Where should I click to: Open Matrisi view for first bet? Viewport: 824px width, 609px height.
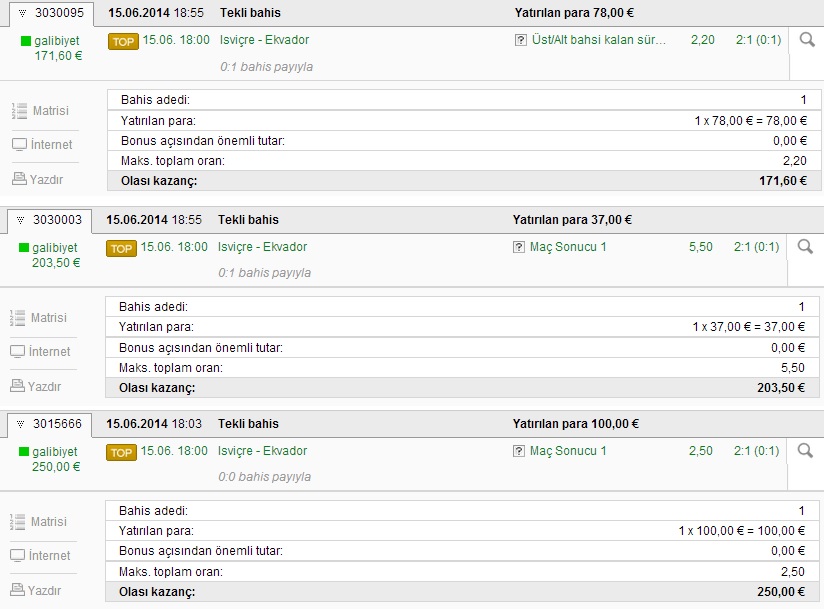pyautogui.click(x=40, y=110)
